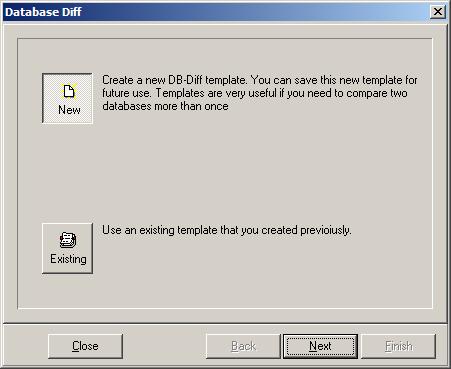
Task: Click the Database Diff title bar text
Action: (43, 12)
